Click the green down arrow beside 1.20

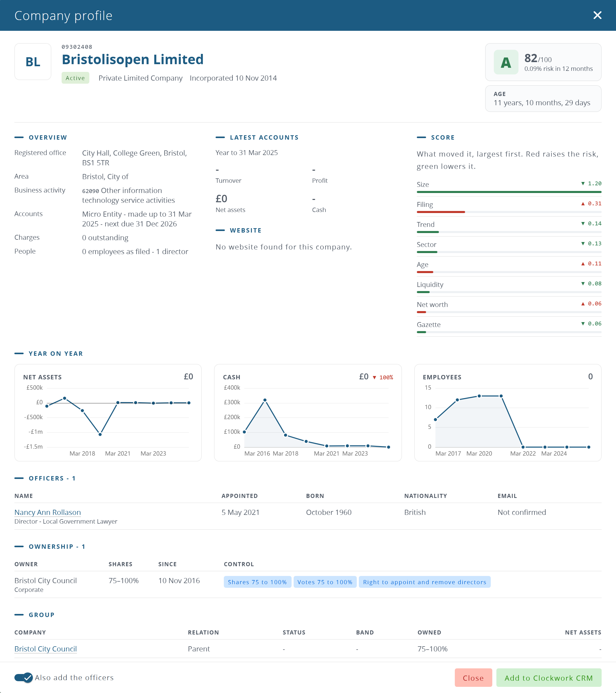(x=583, y=184)
